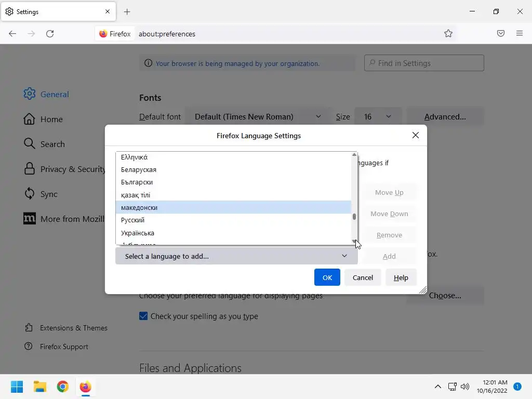Click the back navigation arrow
532x399 pixels.
12,34
